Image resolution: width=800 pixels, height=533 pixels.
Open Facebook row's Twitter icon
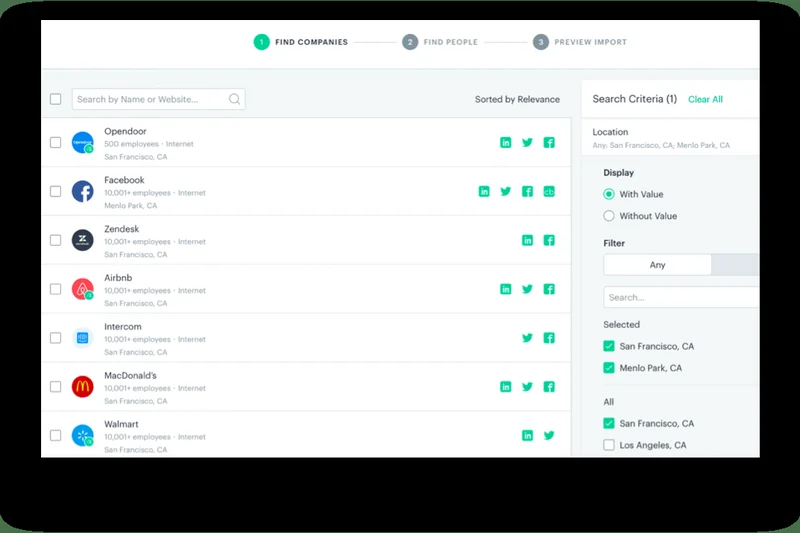pos(506,192)
